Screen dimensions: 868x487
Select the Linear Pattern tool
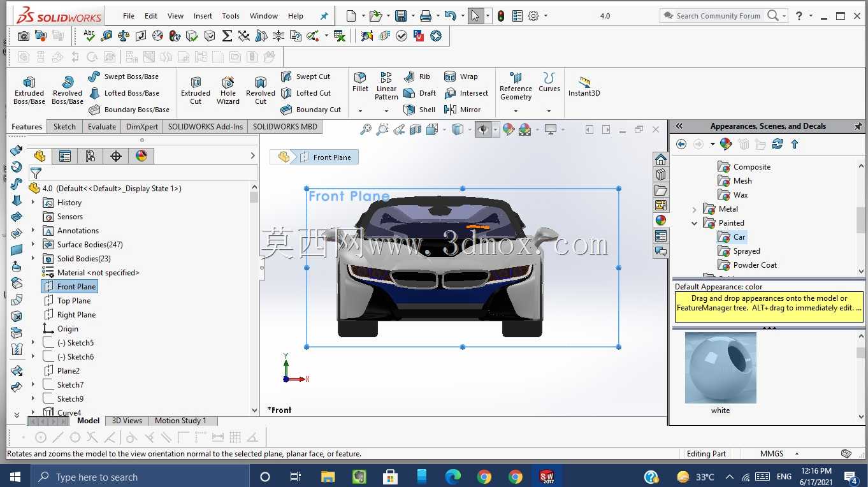[386, 86]
